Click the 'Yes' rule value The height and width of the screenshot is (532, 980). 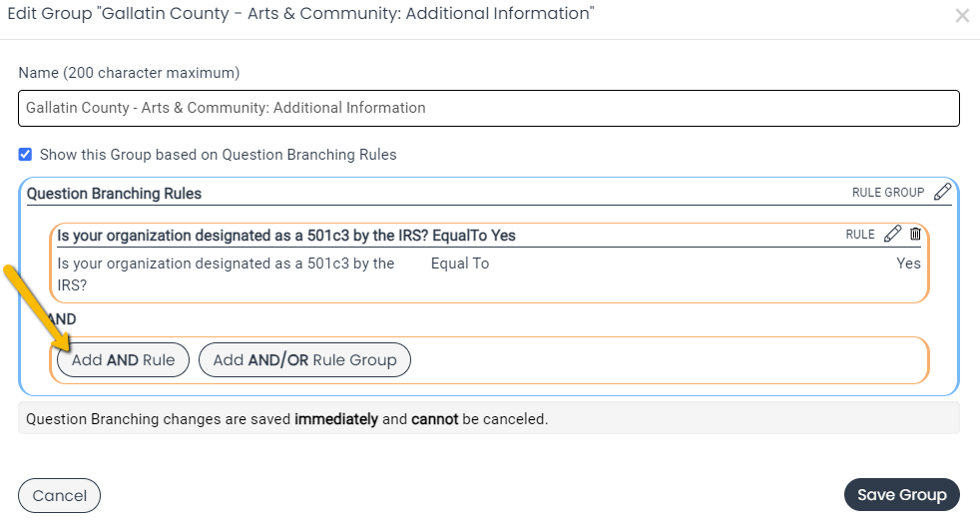908,264
